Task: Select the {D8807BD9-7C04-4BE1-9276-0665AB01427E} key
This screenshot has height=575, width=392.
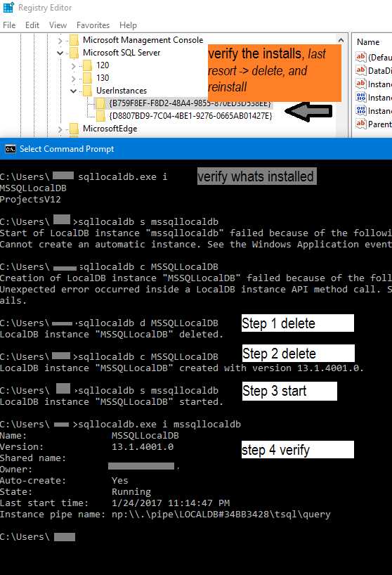Action: pos(190,116)
